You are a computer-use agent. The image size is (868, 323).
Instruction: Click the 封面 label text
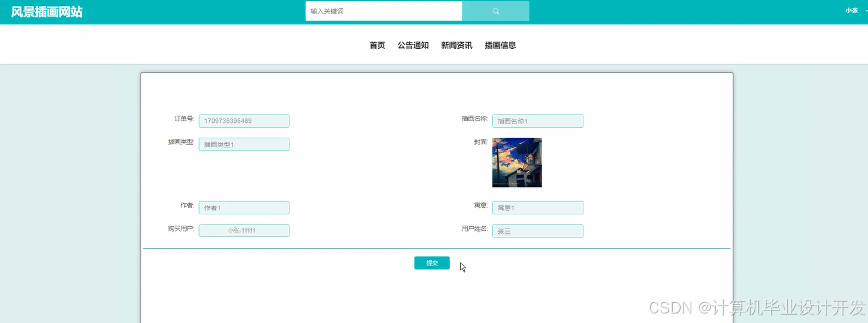(481, 142)
